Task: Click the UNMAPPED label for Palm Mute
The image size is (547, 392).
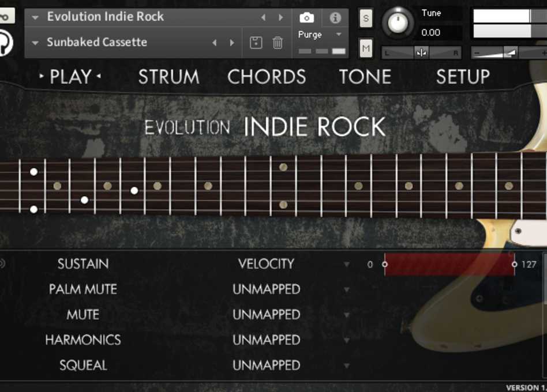Action: [x=267, y=289]
